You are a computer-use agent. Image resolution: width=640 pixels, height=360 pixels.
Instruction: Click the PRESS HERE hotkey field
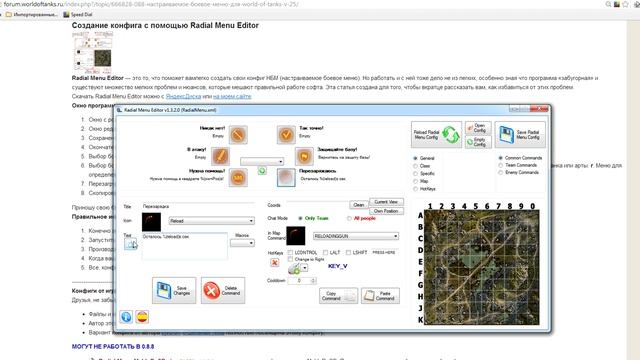click(x=384, y=253)
